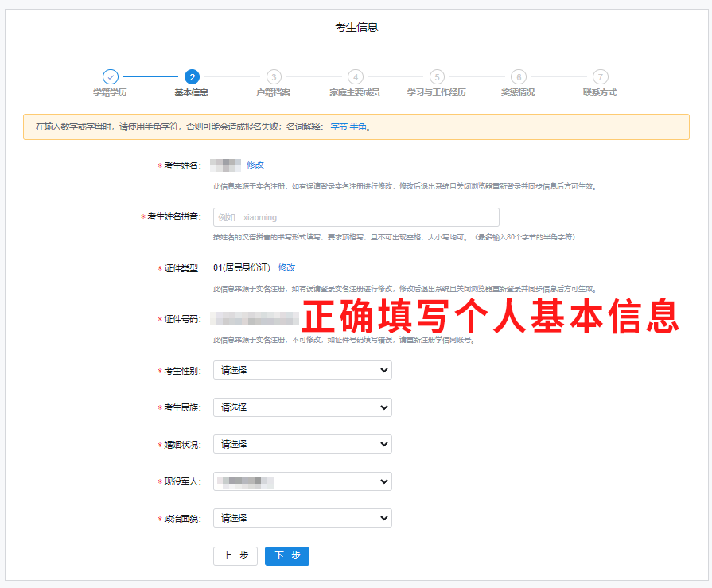Expand the 现役军人 dropdown
712x588 pixels.
[x=302, y=481]
